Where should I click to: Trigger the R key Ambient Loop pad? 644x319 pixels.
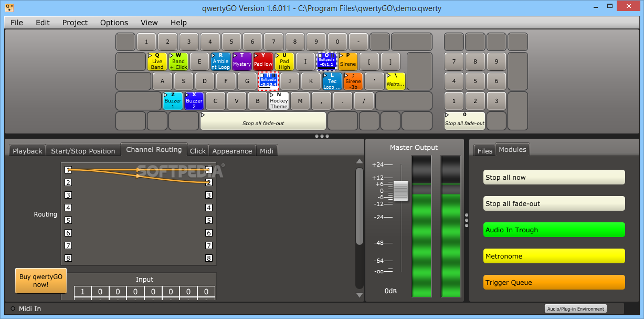[x=220, y=61]
